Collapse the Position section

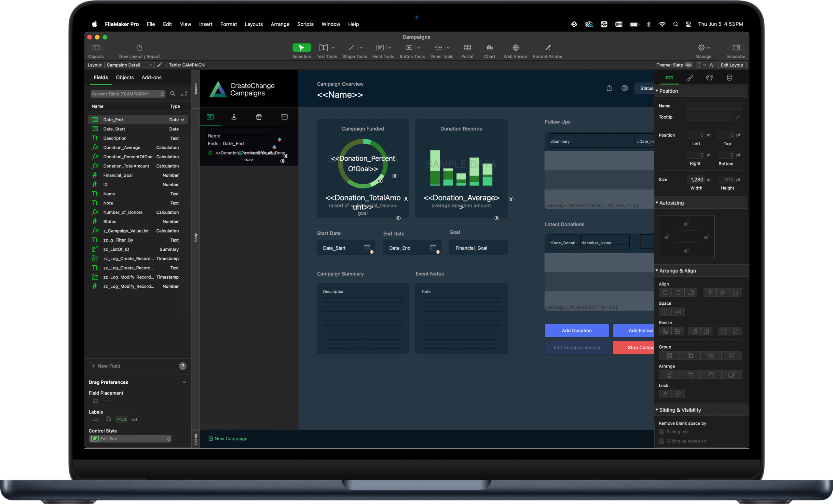point(657,91)
